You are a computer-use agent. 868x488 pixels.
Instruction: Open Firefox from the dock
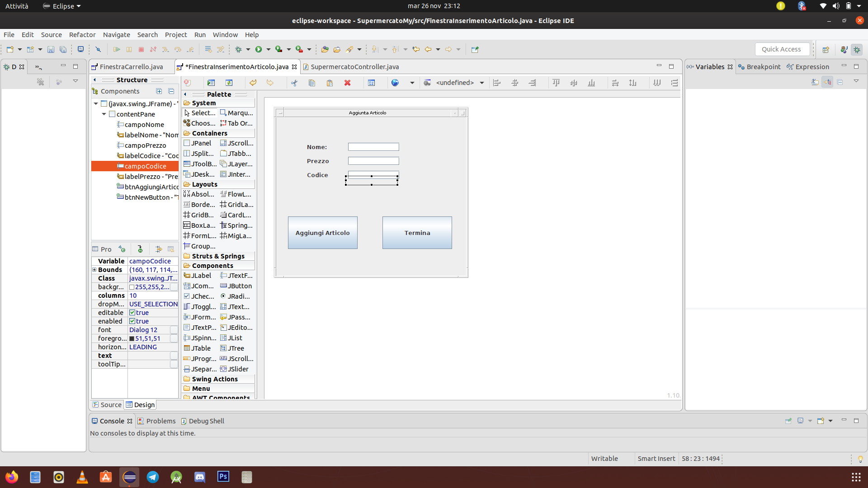12,477
